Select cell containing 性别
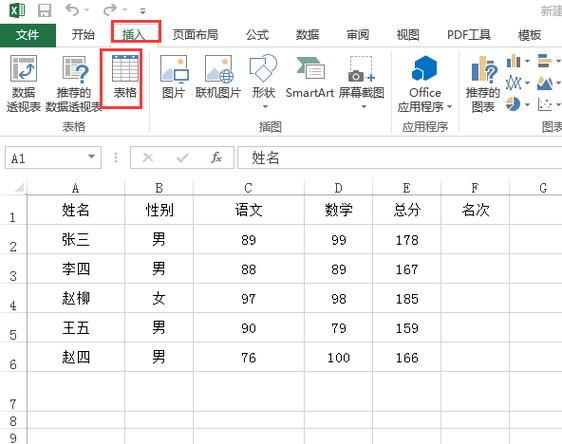Image resolution: width=562 pixels, height=444 pixels. click(159, 210)
